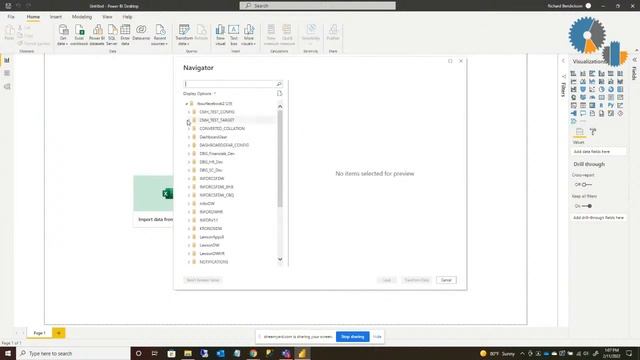Open Power BI datasets from the ribbon
The width and height of the screenshot is (640, 360).
click(97, 35)
